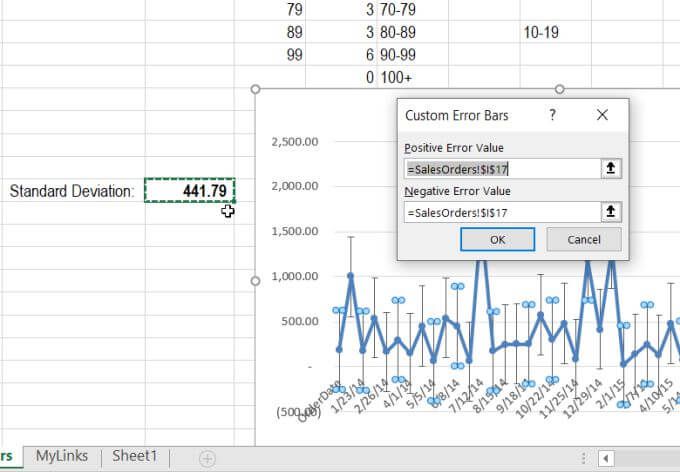Select the chart's left-middle resize handle
Viewport: 680px width, 472px height.
255,281
